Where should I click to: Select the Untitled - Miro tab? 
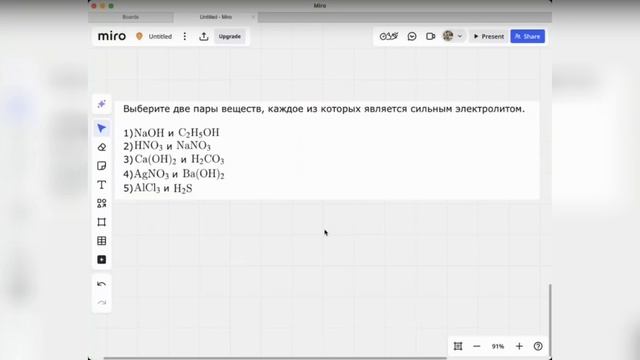coord(216,17)
